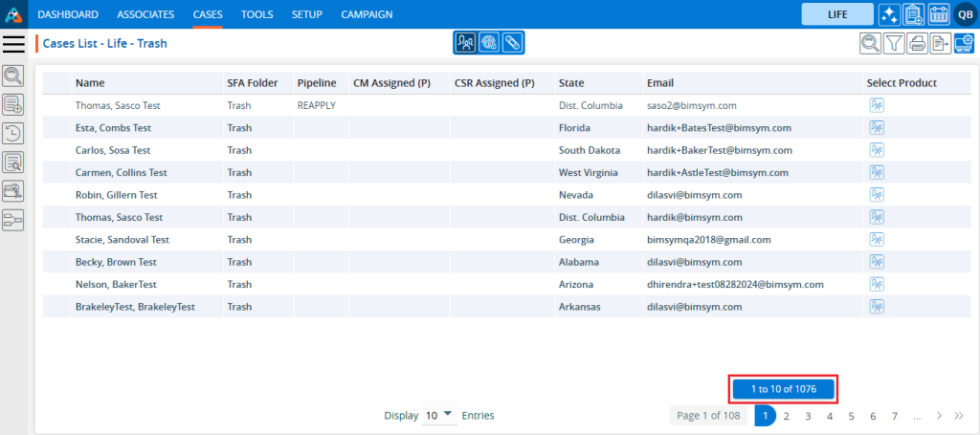Click the sparkle stars icon in header
Viewport: 980px width, 435px height.
pyautogui.click(x=889, y=14)
